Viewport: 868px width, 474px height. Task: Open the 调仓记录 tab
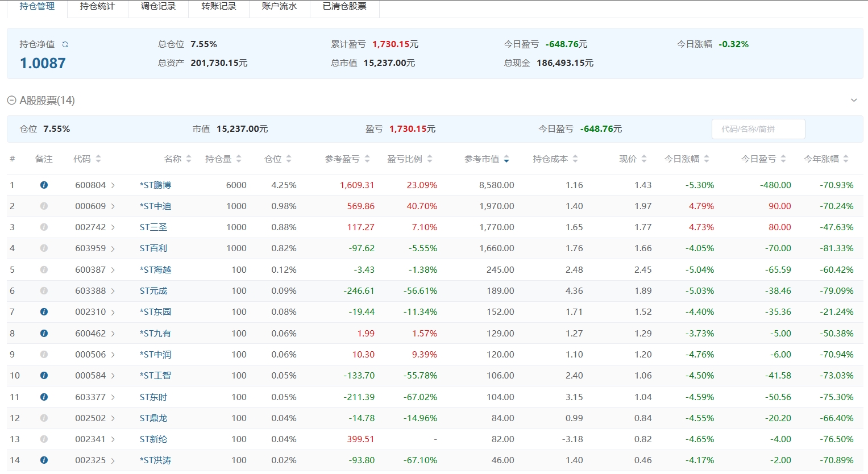pyautogui.click(x=158, y=7)
